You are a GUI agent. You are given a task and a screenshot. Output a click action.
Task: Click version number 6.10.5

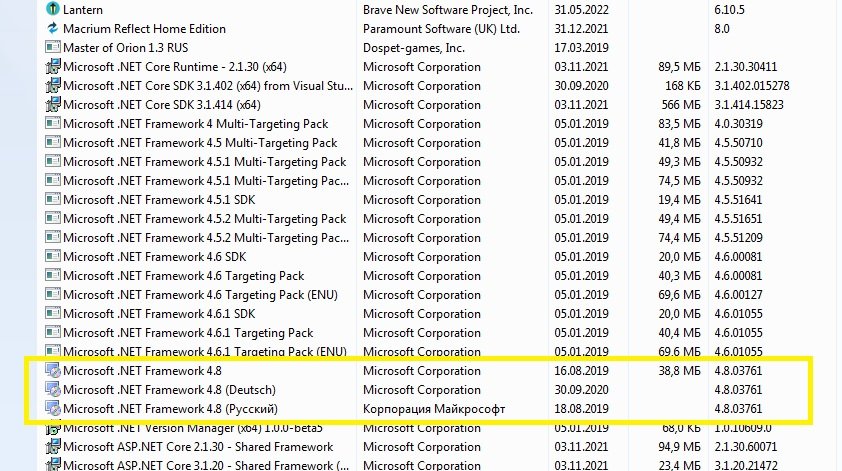pos(729,10)
